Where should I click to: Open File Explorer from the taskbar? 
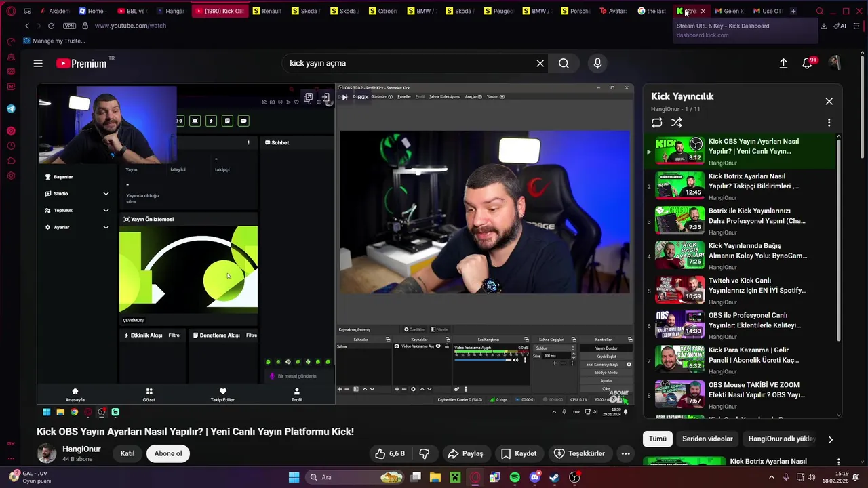point(435,477)
